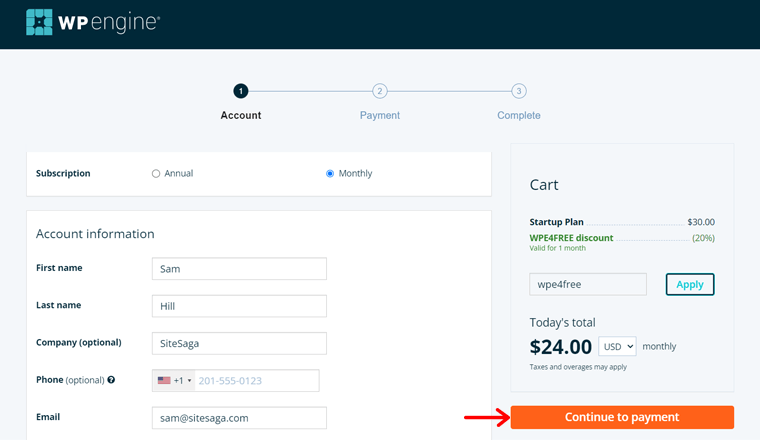
Task: Focus the Company field containing SiteSaga
Action: pos(239,343)
